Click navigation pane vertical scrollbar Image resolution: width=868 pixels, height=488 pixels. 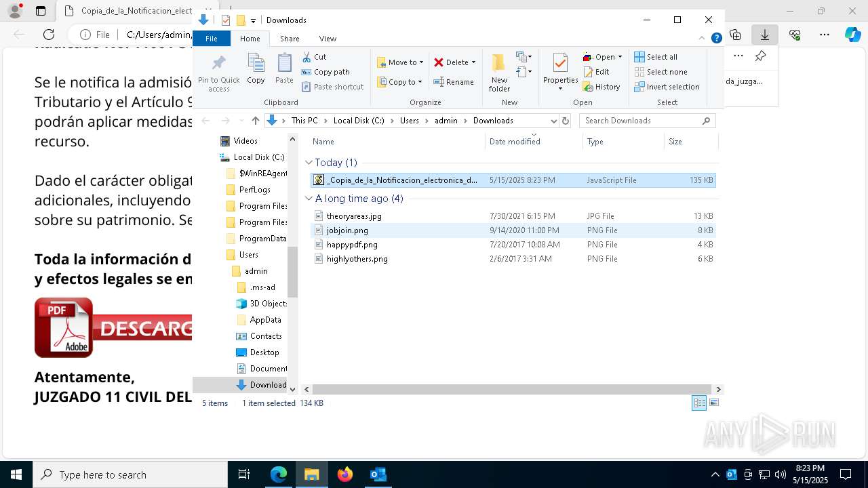[293, 272]
